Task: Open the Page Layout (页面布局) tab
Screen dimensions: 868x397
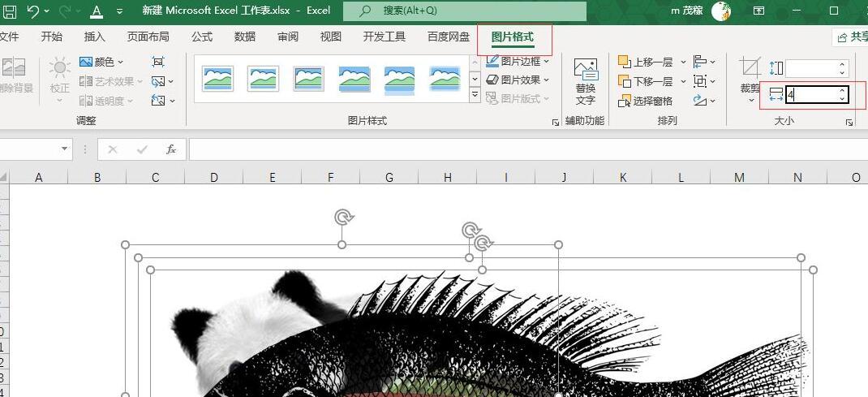Action: point(148,37)
